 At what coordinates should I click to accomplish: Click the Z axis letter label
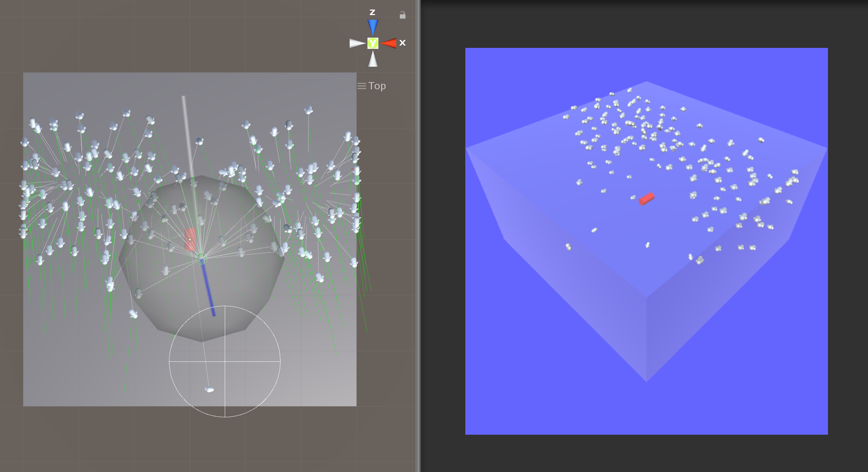pyautogui.click(x=372, y=13)
